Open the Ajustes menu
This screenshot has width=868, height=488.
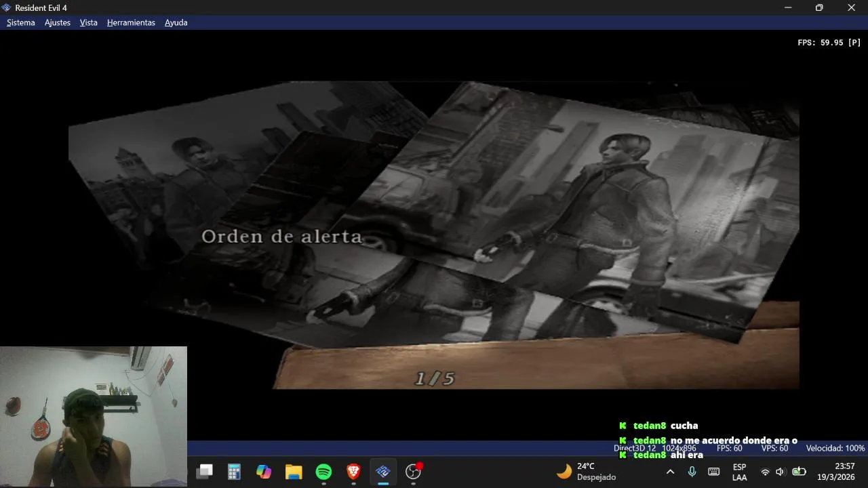pyautogui.click(x=58, y=22)
